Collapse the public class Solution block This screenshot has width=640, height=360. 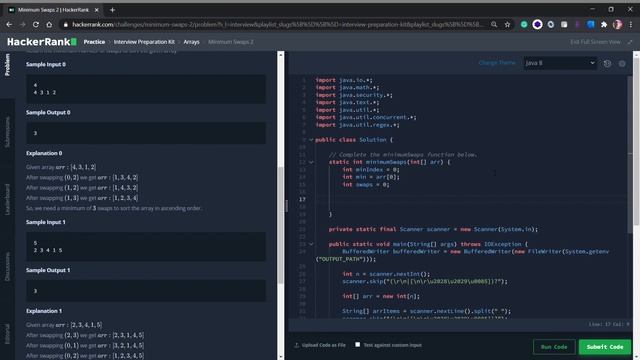click(x=311, y=140)
